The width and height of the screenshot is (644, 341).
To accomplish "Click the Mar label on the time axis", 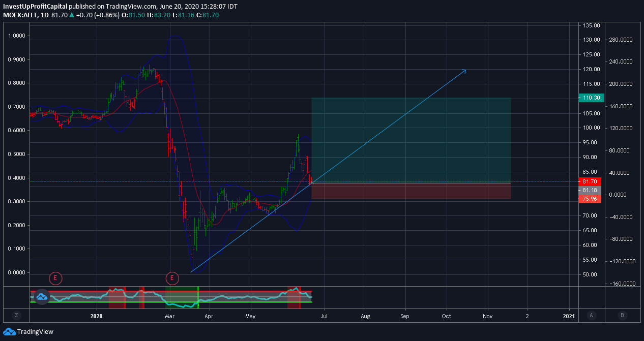I will (x=170, y=316).
